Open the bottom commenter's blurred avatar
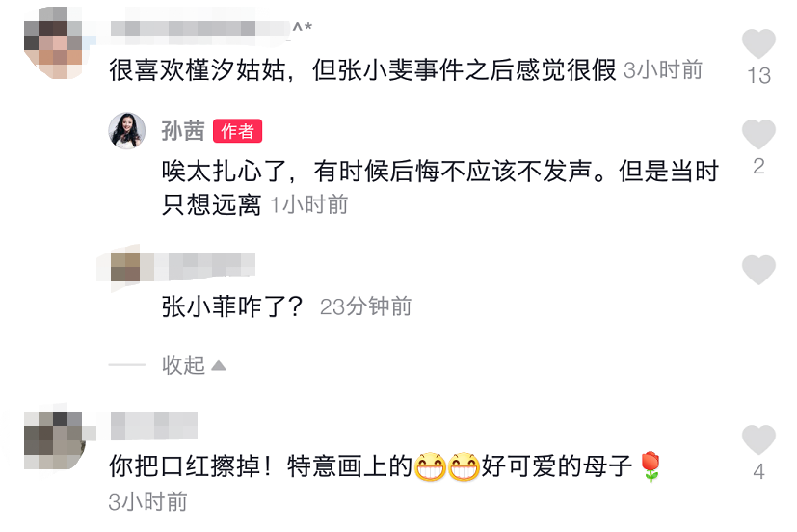The height and width of the screenshot is (532, 797). tap(53, 440)
